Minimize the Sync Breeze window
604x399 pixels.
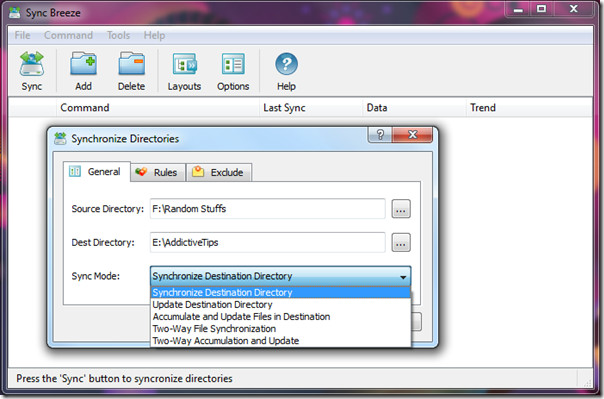tap(518, 9)
